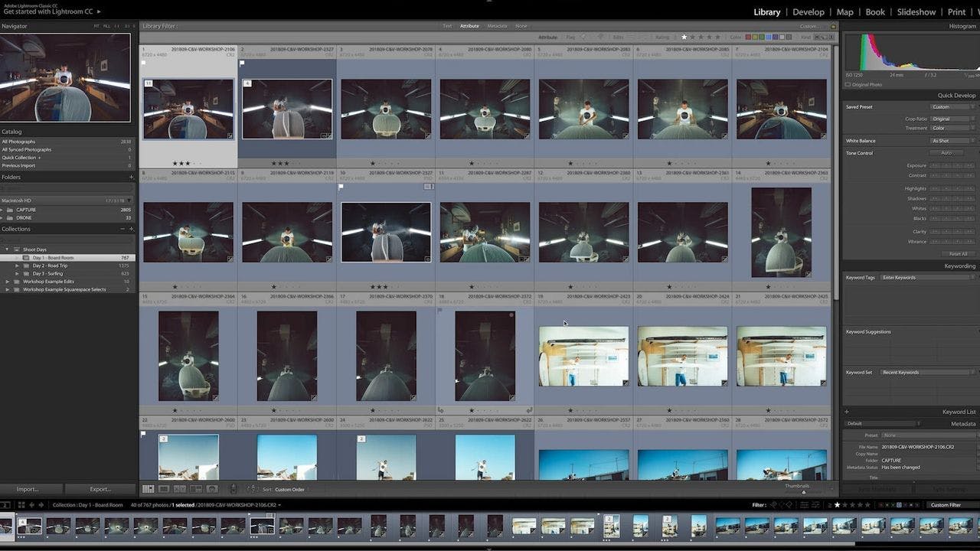The height and width of the screenshot is (551, 980).
Task: Set photo 1 rating via star row
Action: 188,163
